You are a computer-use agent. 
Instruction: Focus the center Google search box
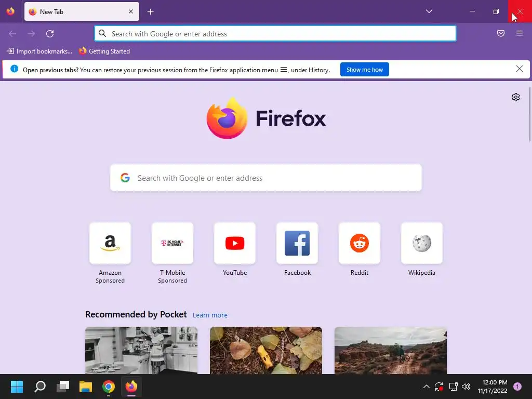[266, 178]
